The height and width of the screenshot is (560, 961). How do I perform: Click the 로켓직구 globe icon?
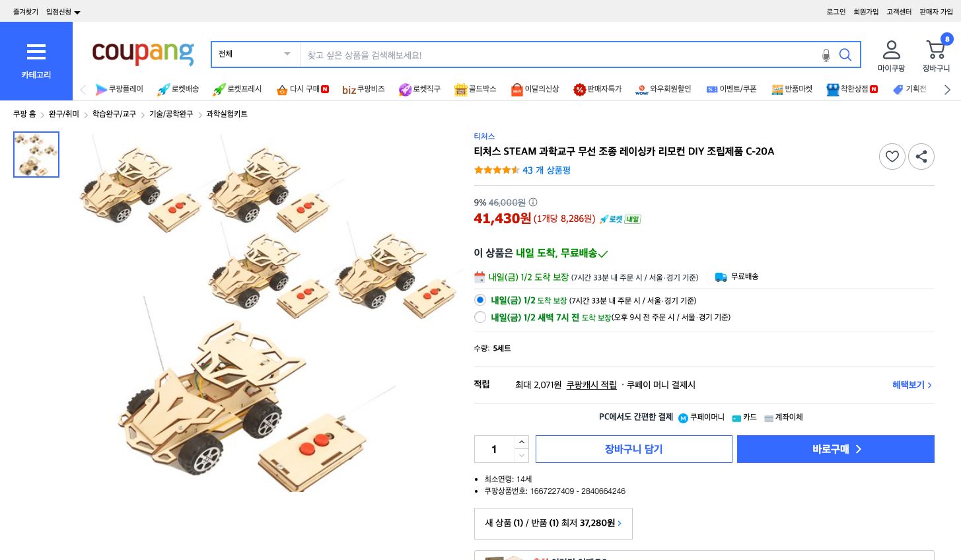click(x=406, y=89)
